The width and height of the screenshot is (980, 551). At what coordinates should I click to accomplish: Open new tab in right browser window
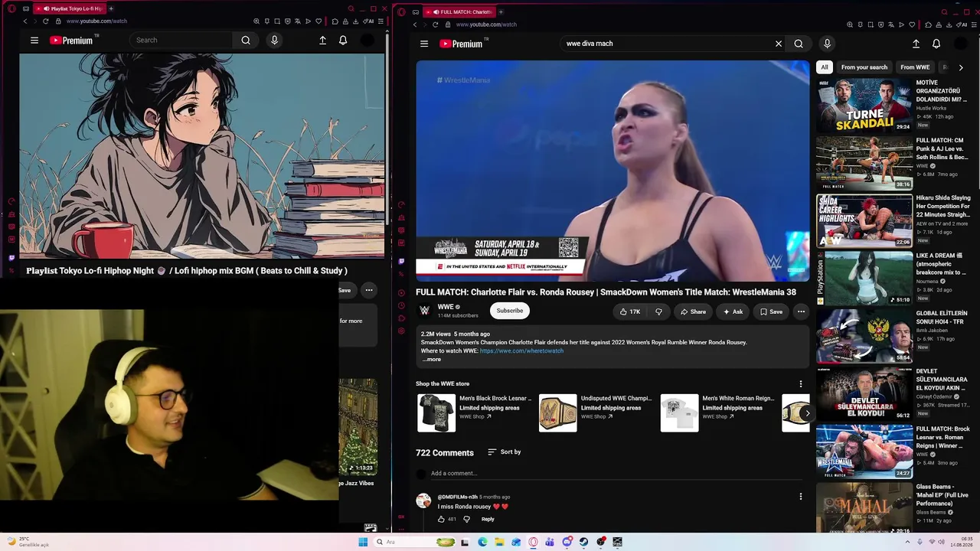click(501, 11)
